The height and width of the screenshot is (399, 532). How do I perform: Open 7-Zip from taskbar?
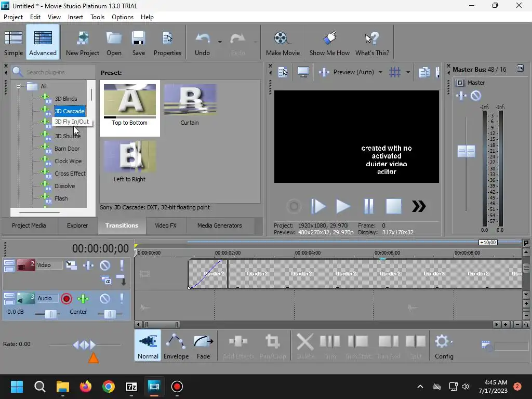click(x=131, y=387)
